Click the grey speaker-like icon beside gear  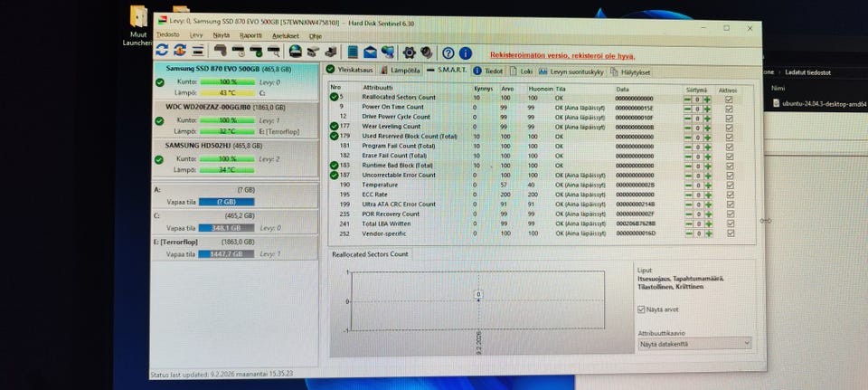tap(426, 52)
